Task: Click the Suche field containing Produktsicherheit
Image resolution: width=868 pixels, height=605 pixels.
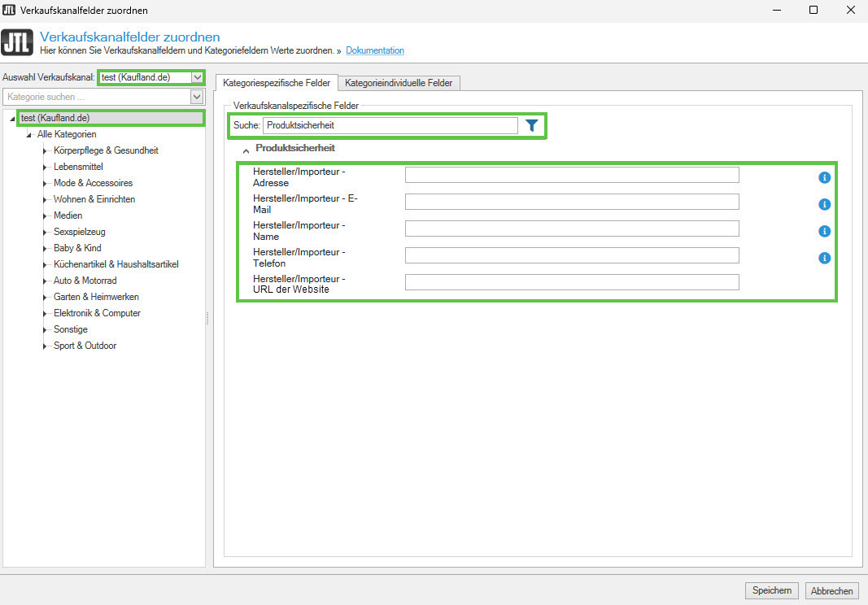Action: point(390,125)
